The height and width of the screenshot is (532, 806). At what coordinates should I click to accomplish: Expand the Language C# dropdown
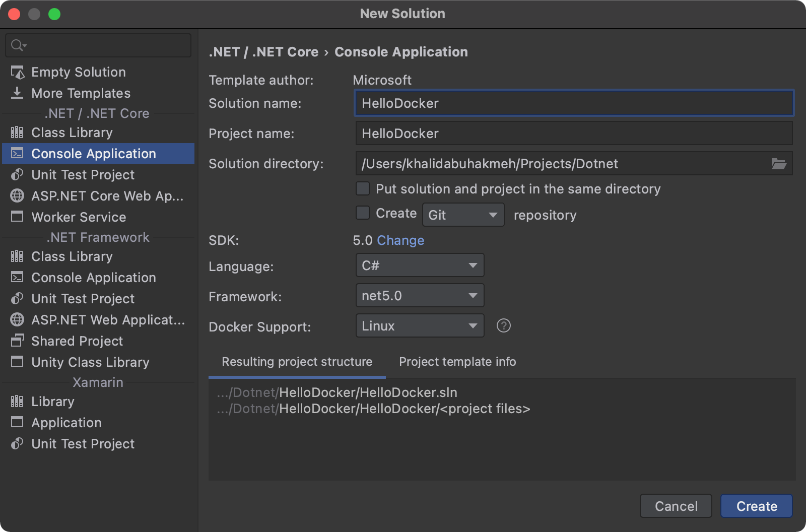[419, 265]
